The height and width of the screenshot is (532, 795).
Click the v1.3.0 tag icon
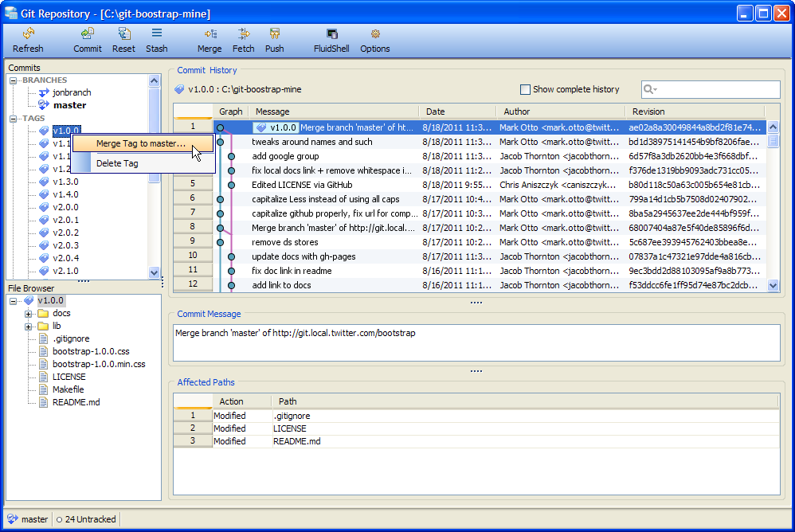click(44, 182)
